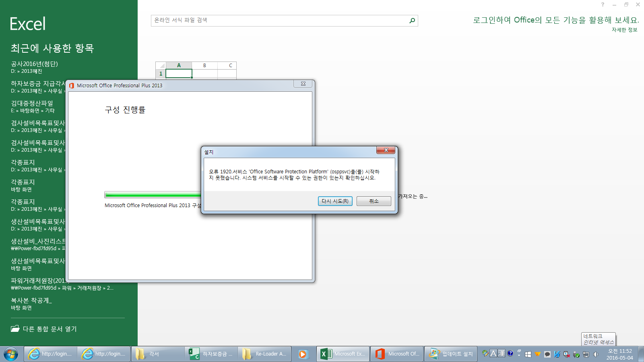
Task: Open the 각서 folder taskbar button
Action: tap(157, 354)
